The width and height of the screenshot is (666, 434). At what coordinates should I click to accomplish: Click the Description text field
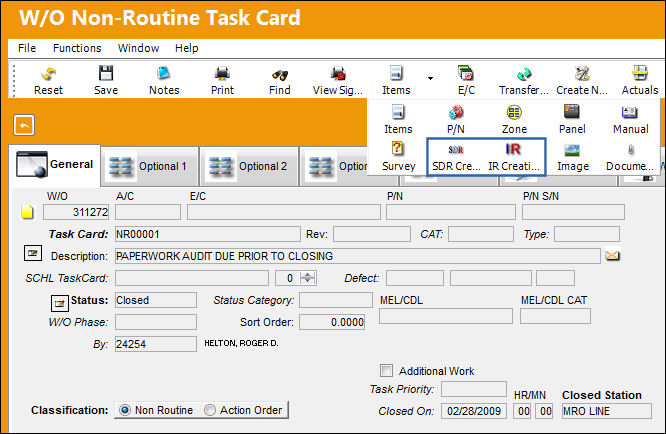[x=357, y=256]
